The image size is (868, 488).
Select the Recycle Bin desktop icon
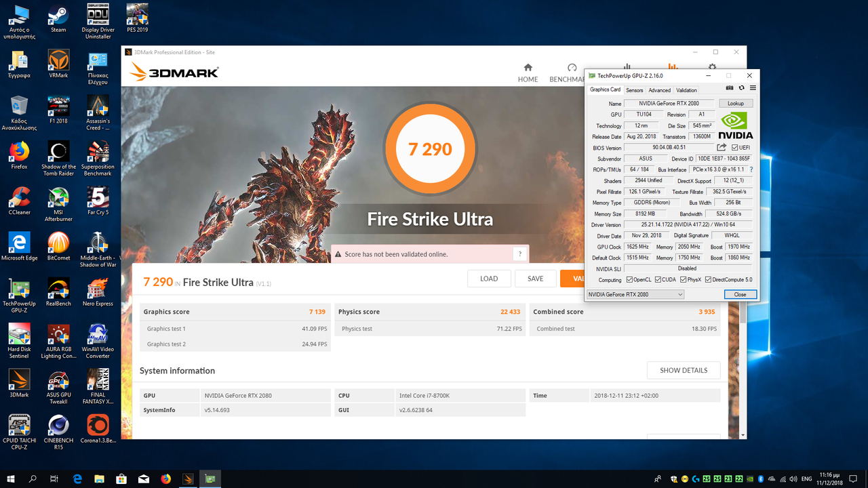[19, 113]
